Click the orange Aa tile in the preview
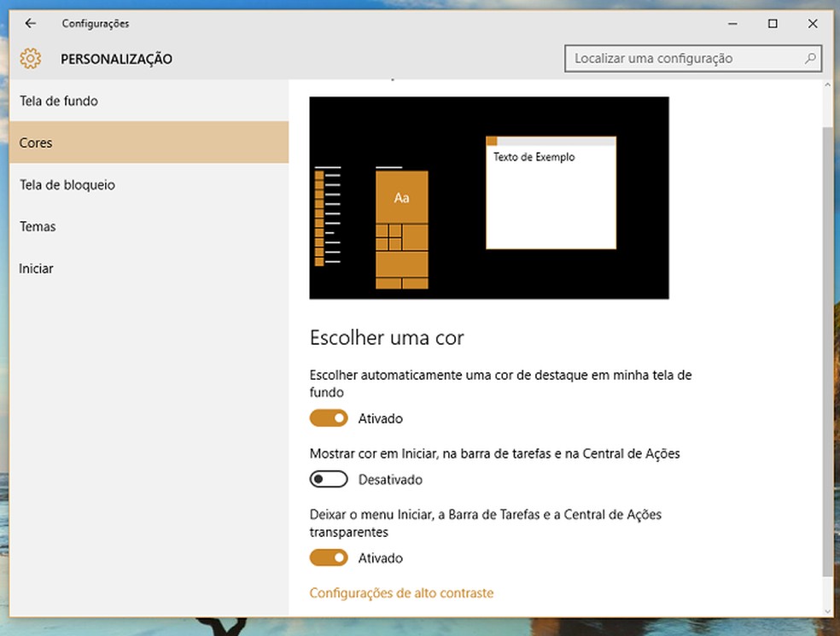The width and height of the screenshot is (840, 636). [401, 197]
